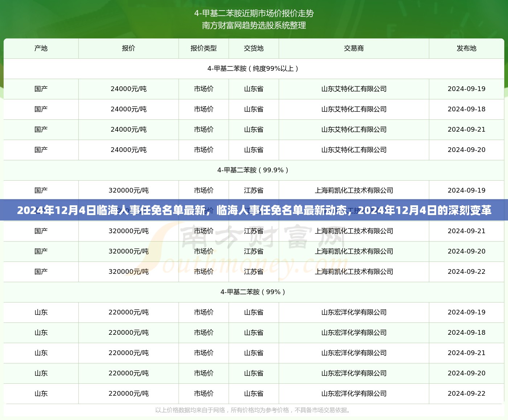
Task: Click 产地 cell 山东 in 山东宏洋化学 2024-09-20 row
Action: click(41, 373)
